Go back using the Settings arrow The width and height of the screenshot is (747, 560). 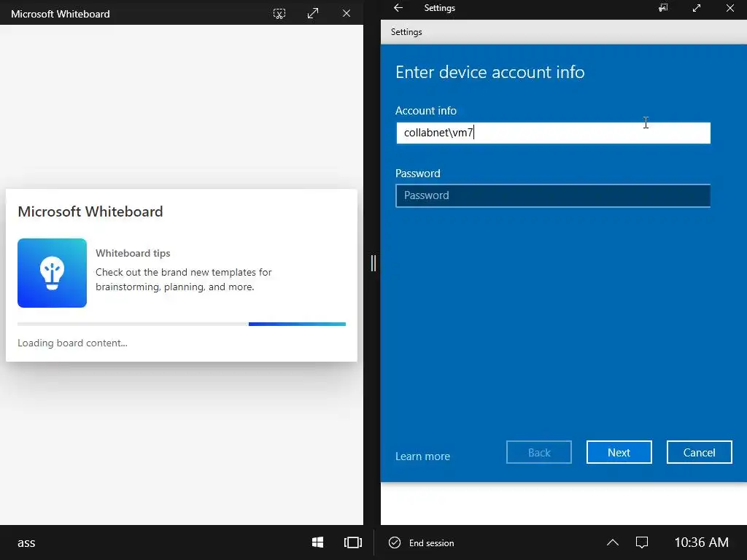pos(398,7)
